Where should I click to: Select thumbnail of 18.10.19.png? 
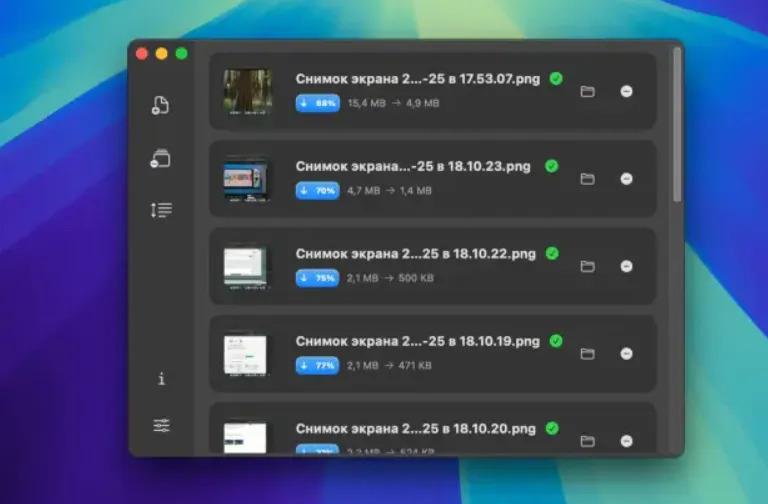tap(245, 355)
